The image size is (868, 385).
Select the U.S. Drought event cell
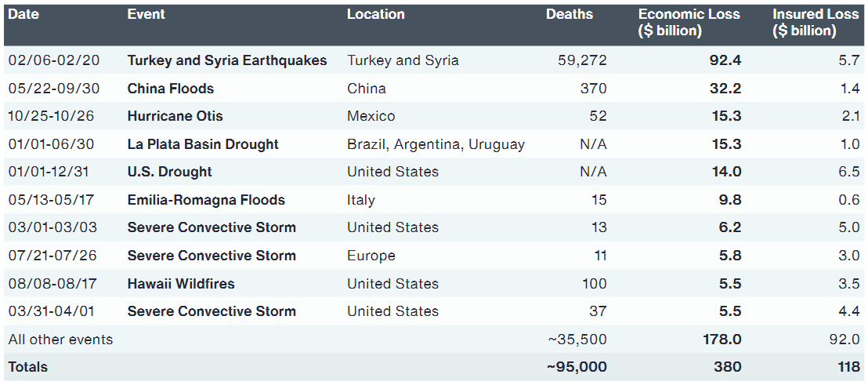coord(170,172)
